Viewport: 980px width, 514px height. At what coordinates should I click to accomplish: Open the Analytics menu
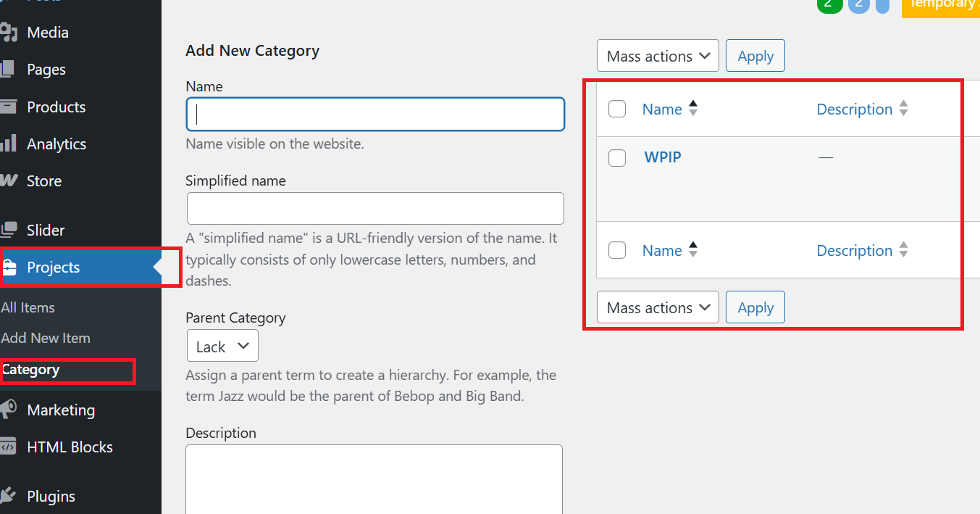[x=56, y=144]
